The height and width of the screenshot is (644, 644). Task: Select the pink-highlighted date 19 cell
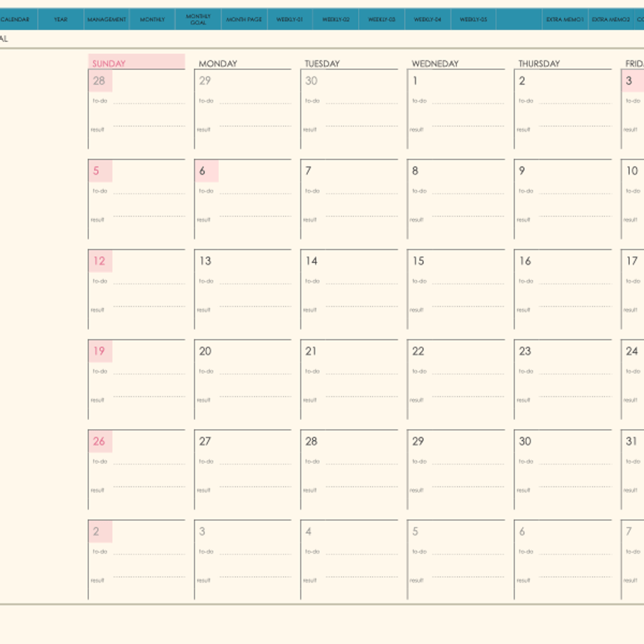click(x=100, y=351)
